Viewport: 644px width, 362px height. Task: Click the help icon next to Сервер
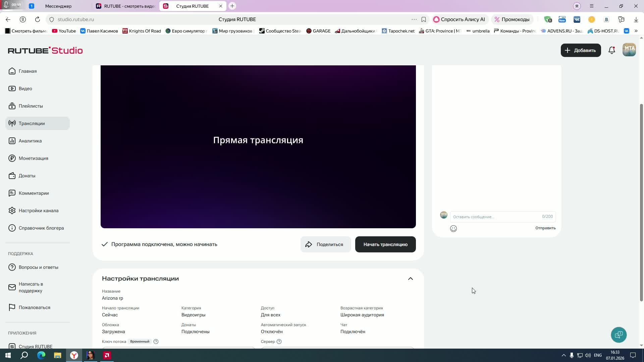pos(279,342)
